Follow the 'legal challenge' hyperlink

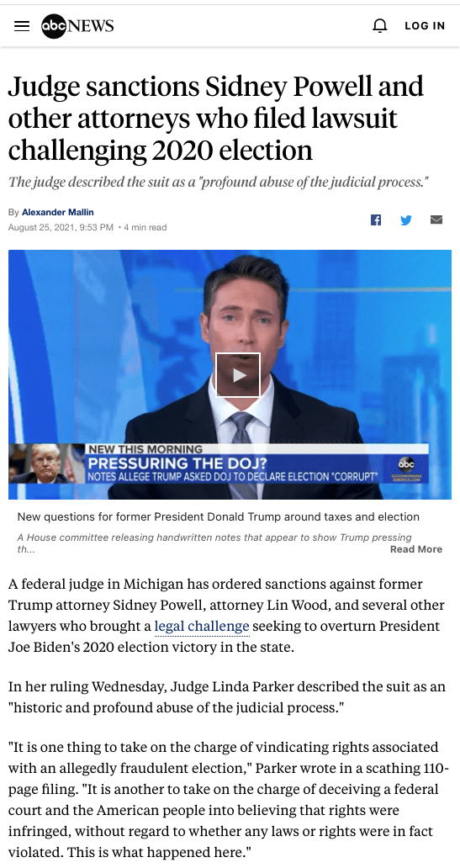[x=202, y=626]
